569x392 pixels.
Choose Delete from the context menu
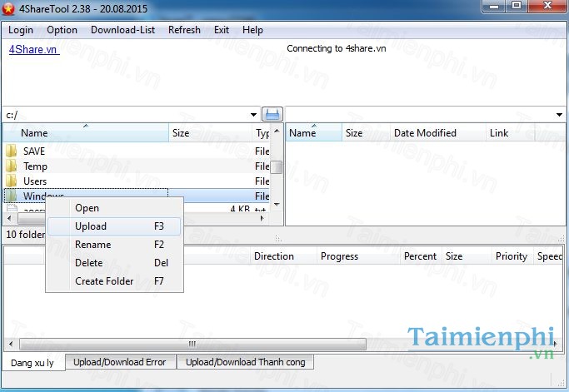[x=114, y=262]
